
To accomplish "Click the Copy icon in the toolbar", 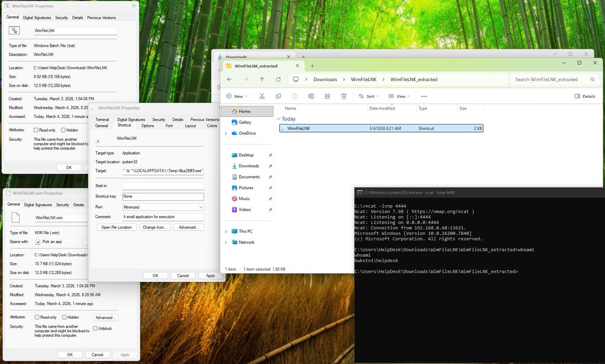I will [x=278, y=96].
